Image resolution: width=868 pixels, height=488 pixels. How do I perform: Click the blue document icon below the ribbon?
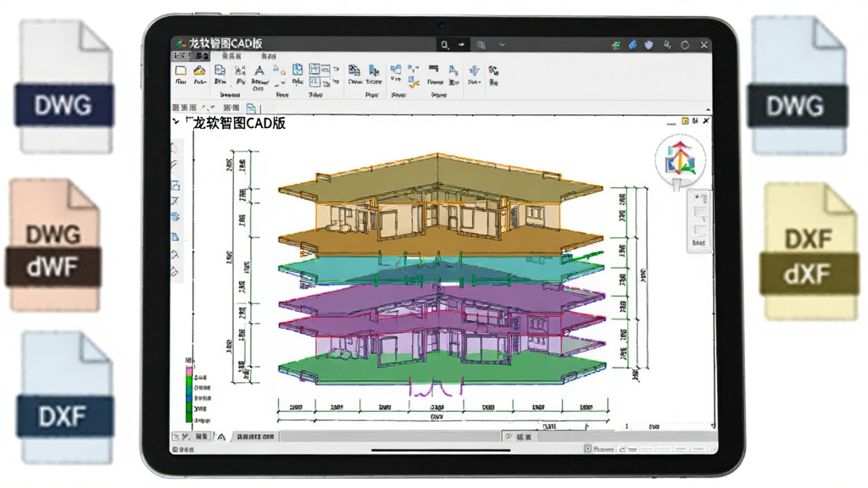(251, 108)
